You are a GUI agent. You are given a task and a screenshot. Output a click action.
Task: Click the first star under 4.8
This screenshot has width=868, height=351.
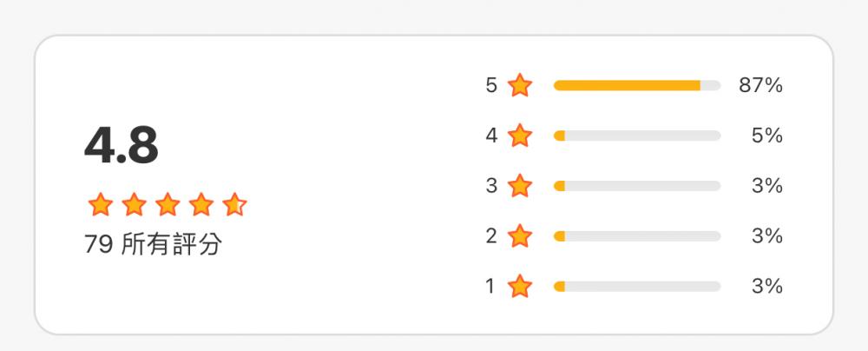pyautogui.click(x=101, y=205)
